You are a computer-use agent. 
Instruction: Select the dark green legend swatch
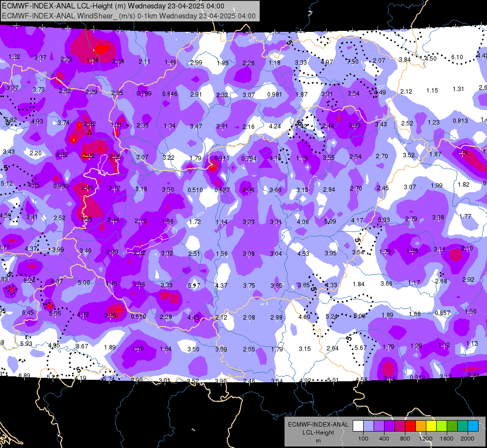[x=452, y=426]
